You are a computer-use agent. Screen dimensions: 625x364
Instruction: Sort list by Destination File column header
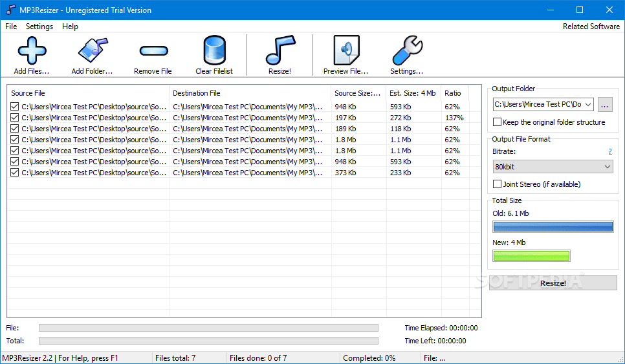tap(250, 93)
